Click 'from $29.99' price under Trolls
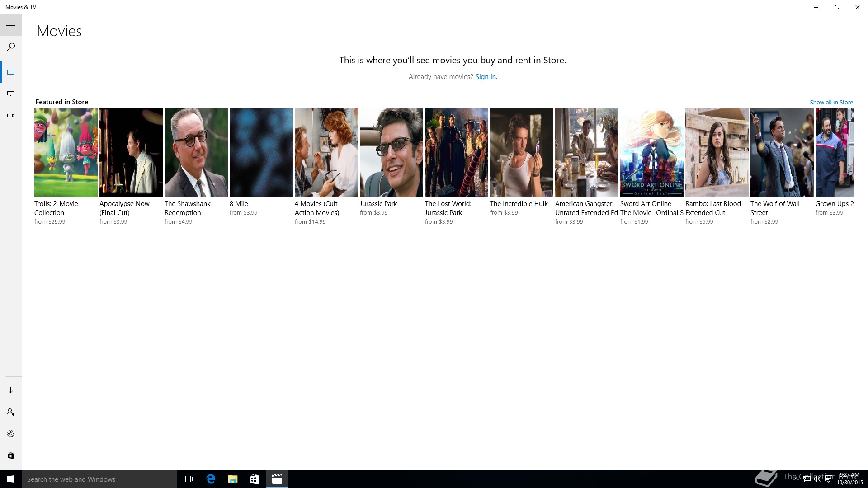868x488 pixels. point(50,222)
